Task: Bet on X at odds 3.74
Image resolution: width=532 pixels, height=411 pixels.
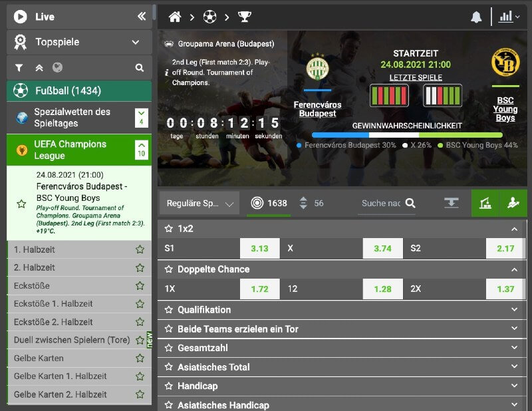Action: pyautogui.click(x=383, y=249)
